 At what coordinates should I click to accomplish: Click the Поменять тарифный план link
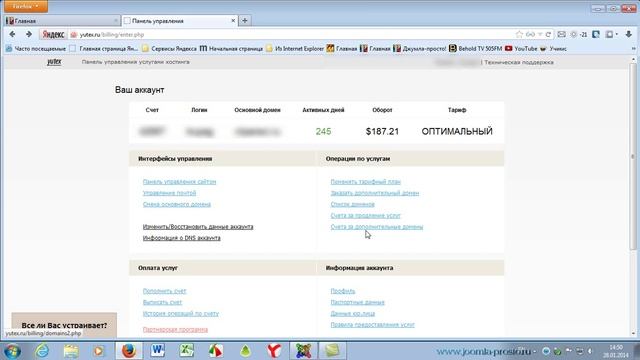coord(366,182)
